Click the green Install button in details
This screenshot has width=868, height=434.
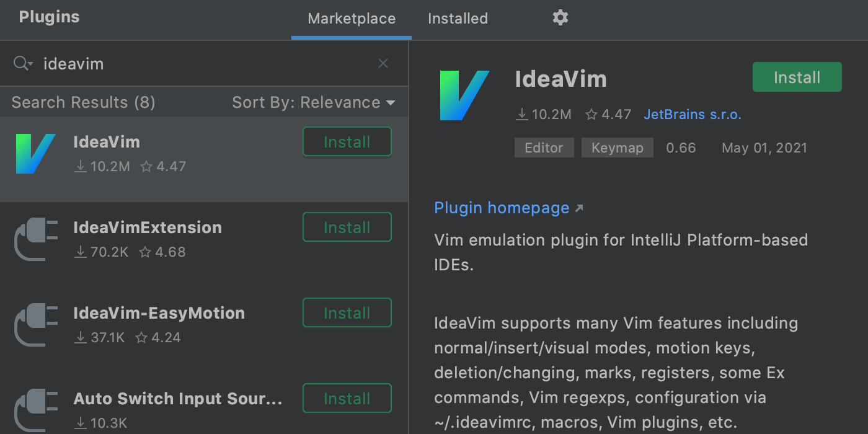point(797,77)
